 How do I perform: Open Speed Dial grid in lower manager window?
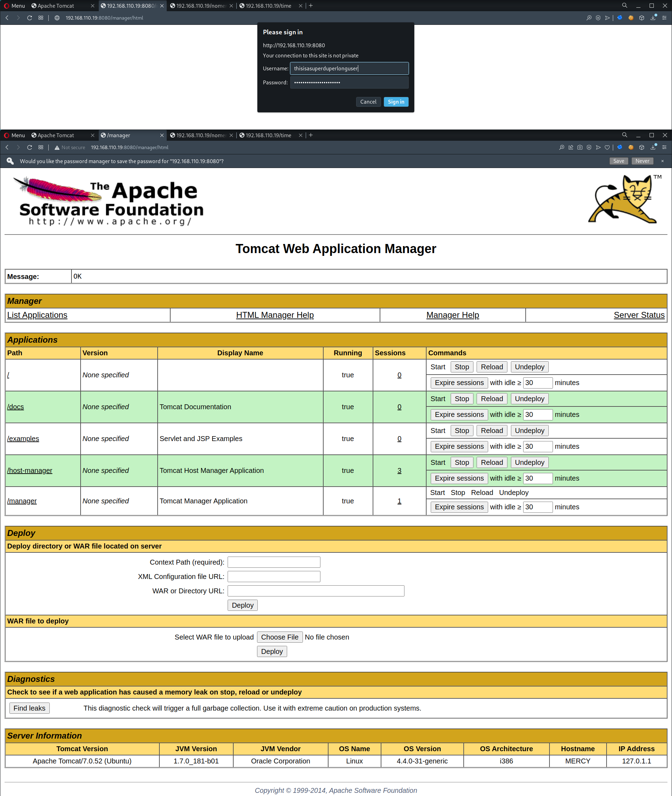[x=41, y=147]
